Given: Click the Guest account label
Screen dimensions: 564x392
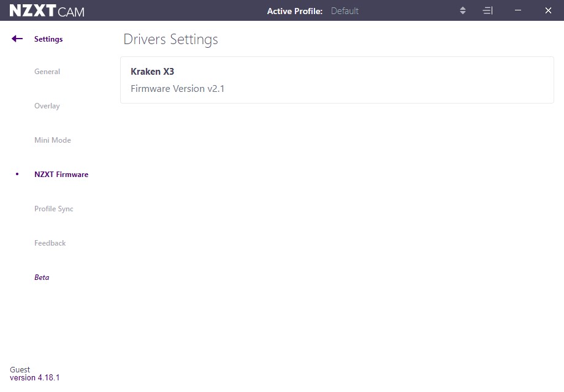Looking at the screenshot, I should pos(20,370).
